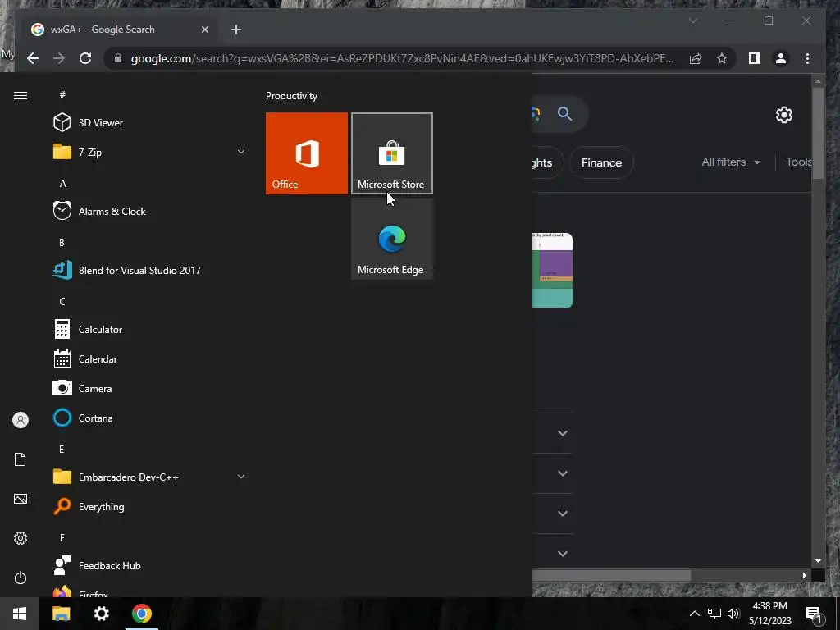
Task: Switch to the wxGA+ Google Search tab
Action: [120, 30]
